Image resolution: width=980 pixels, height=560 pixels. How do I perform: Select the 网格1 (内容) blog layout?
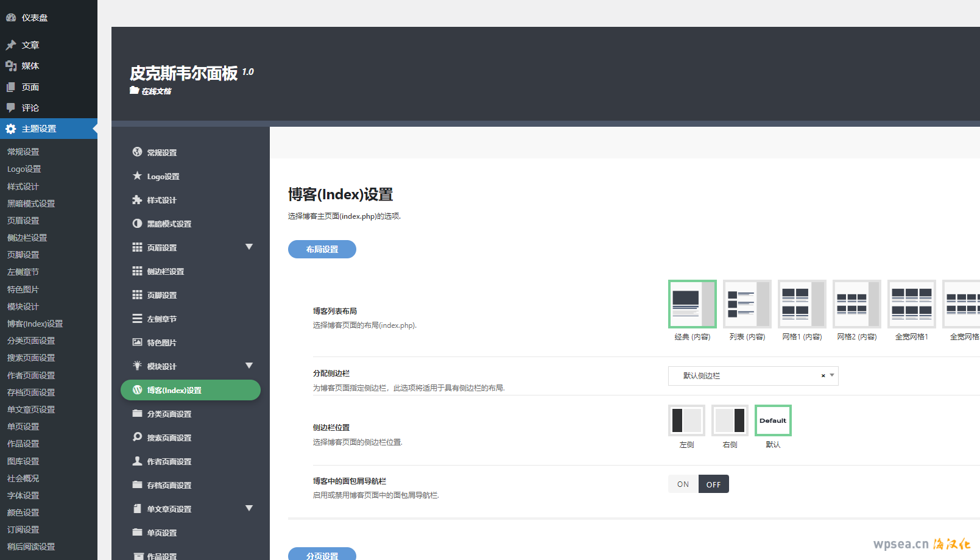click(x=802, y=304)
